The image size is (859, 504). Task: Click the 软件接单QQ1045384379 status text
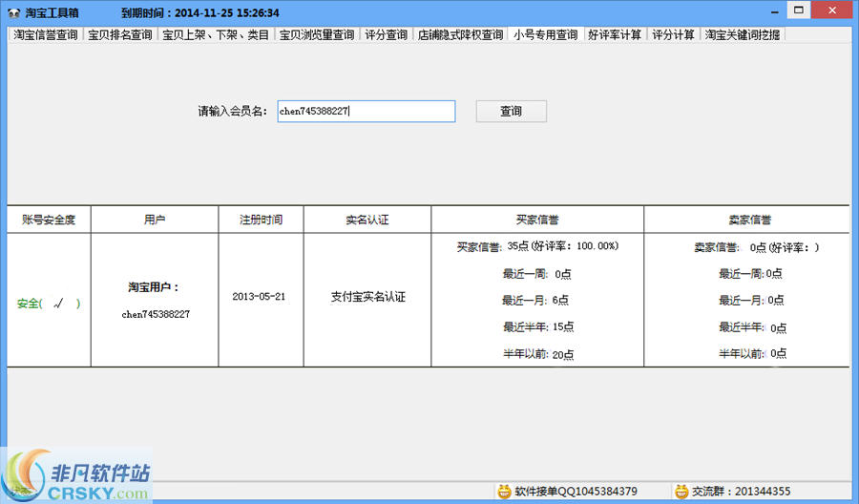click(576, 492)
